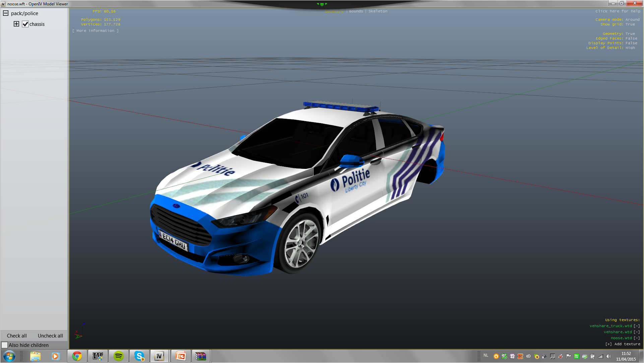
Task: Click the volume speaker tray icon
Action: [608, 356]
